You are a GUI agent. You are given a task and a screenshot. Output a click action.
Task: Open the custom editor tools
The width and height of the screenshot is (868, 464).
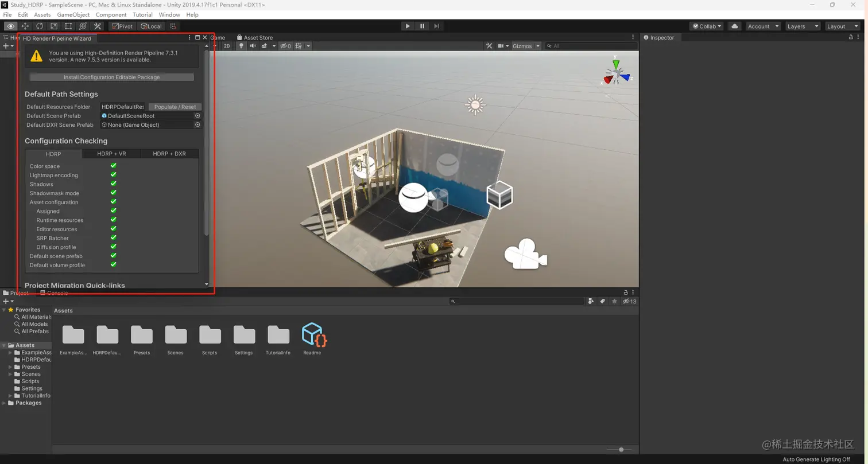(98, 26)
